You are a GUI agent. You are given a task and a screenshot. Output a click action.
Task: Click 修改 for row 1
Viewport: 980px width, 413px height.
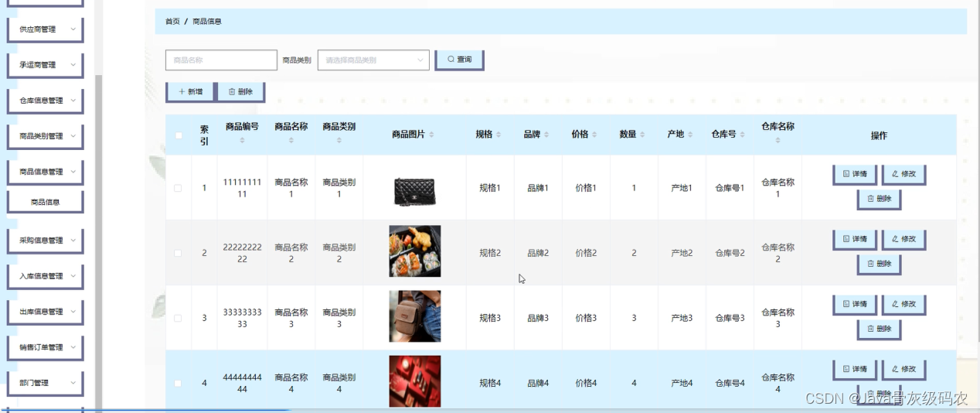903,174
